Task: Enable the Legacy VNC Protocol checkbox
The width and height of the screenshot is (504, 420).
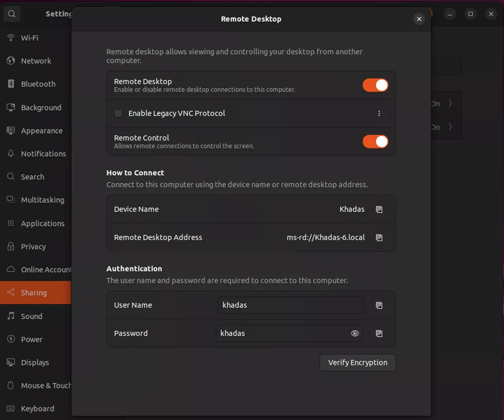Action: click(118, 113)
